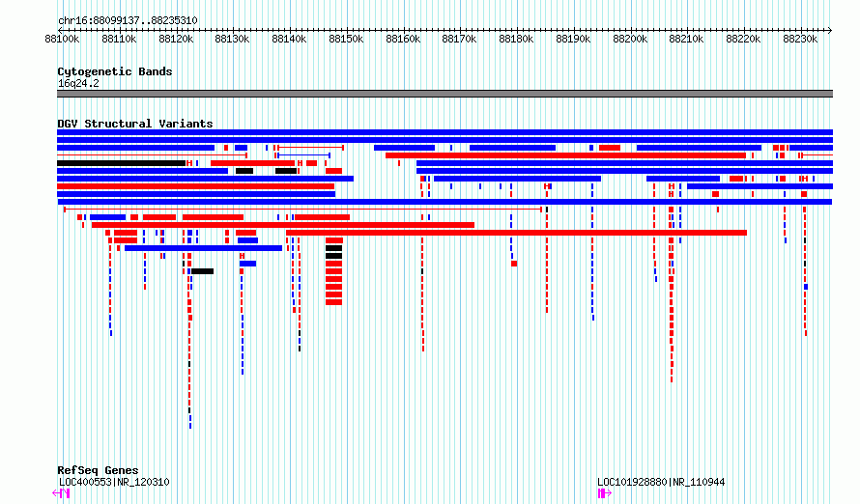Select the small black variant bar near 88125k
The height and width of the screenshot is (504, 860).
[202, 271]
